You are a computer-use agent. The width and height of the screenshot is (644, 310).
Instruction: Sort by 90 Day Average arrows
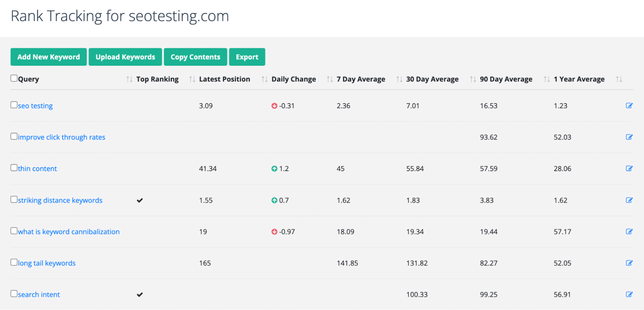click(x=547, y=79)
